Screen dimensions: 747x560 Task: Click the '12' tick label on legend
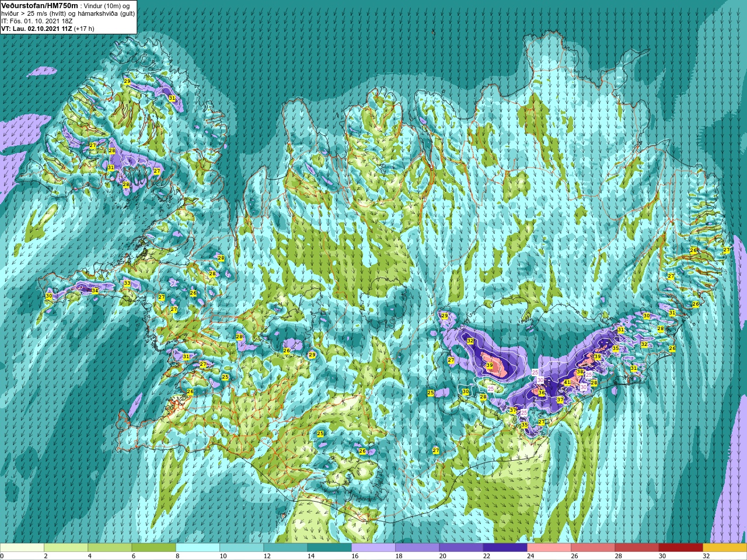(x=267, y=556)
